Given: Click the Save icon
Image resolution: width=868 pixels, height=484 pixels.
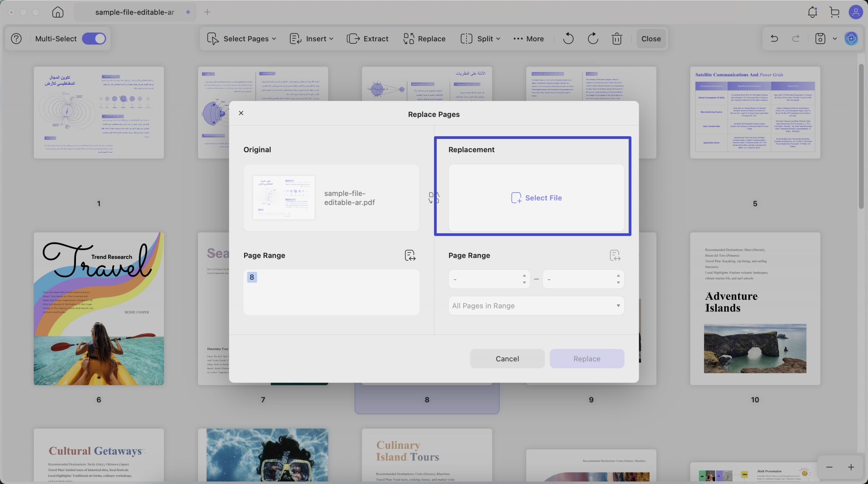Looking at the screenshot, I should (820, 39).
